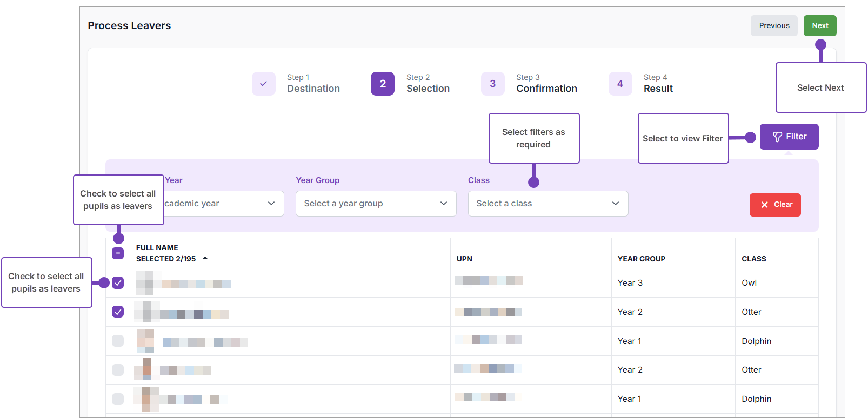Open the purple Filter button
The image size is (868, 418).
[789, 137]
